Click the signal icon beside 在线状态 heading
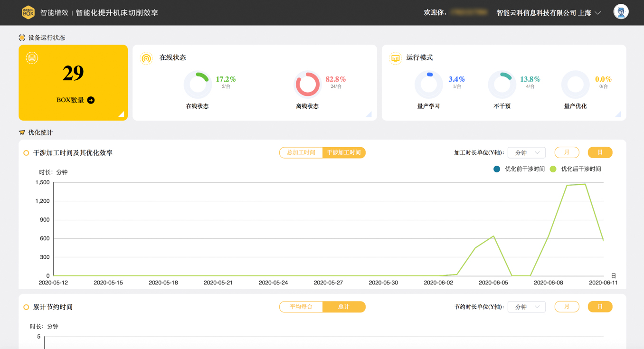 point(146,58)
